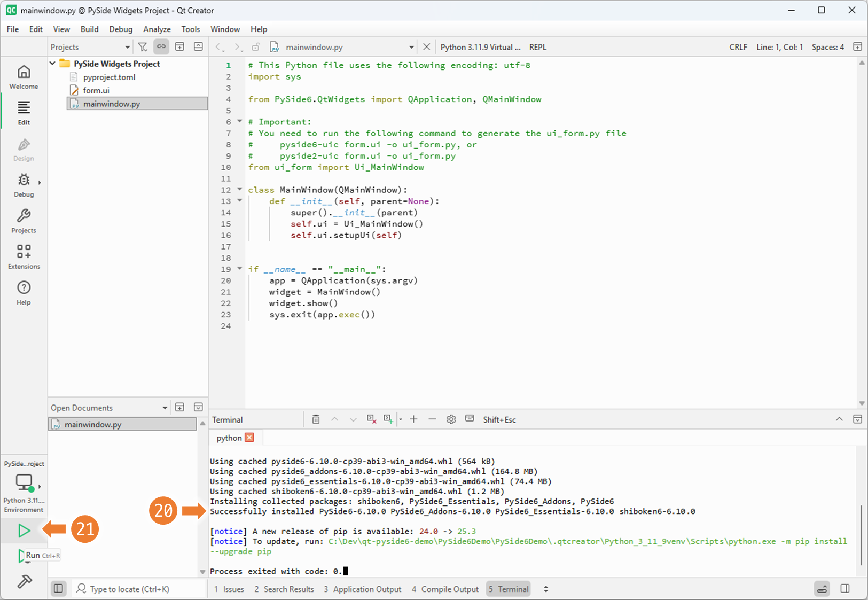The width and height of the screenshot is (868, 600).
Task: Create a new terminal
Action: coord(388,419)
